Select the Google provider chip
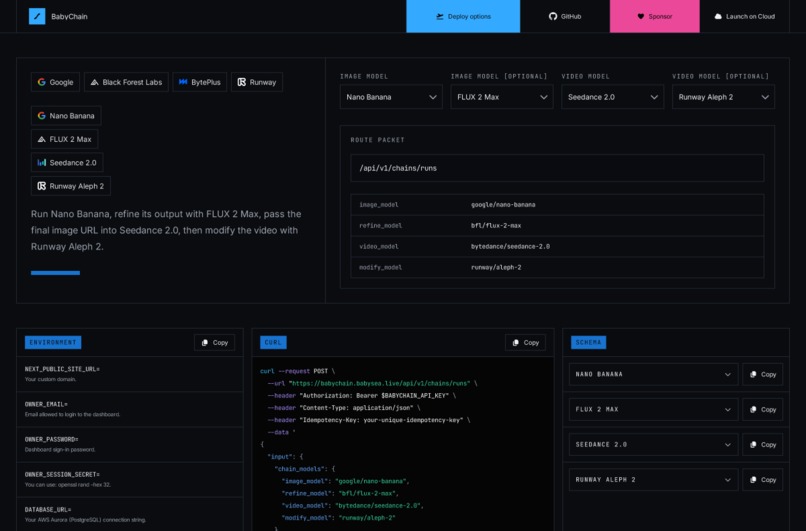 56,82
